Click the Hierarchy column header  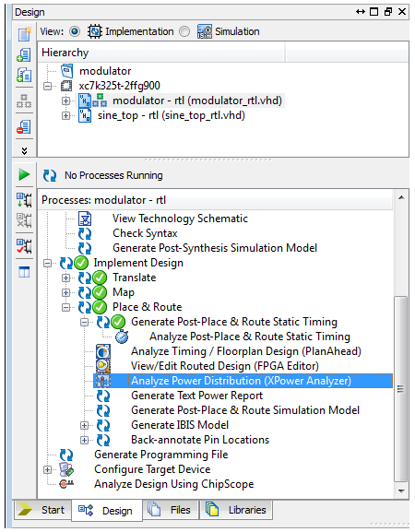coord(161,53)
